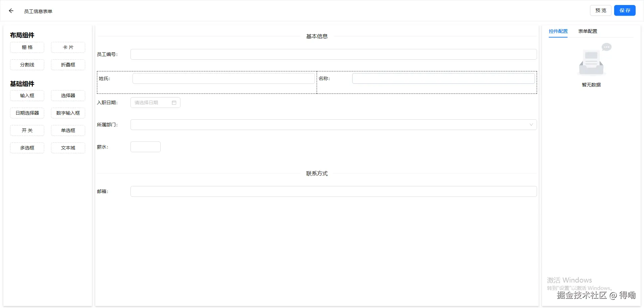Add a 选择器 select component

coord(68,96)
